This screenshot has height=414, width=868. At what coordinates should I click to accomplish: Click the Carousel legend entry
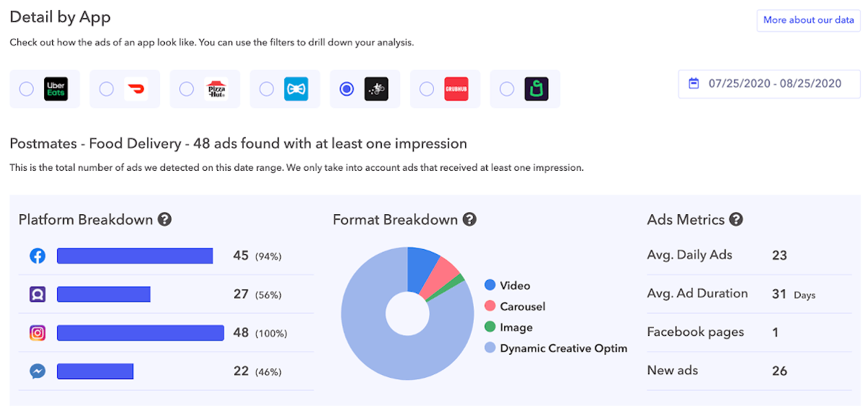[522, 306]
